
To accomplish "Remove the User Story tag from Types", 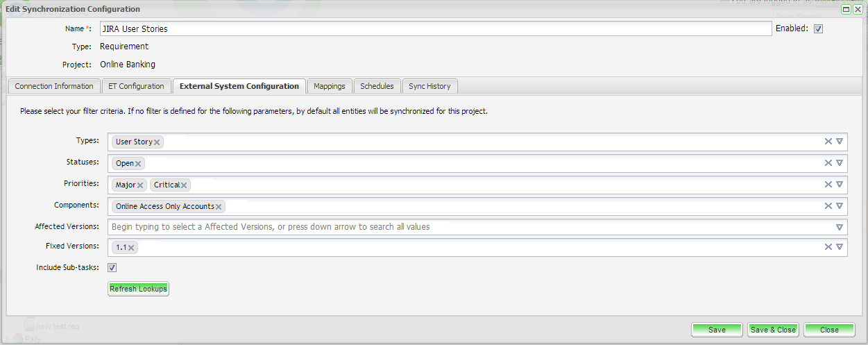I will [x=158, y=142].
